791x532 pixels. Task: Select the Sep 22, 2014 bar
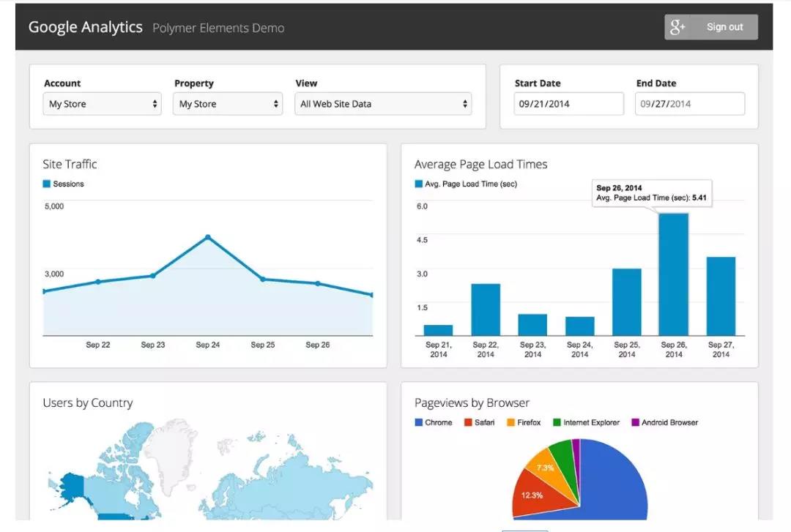point(486,310)
